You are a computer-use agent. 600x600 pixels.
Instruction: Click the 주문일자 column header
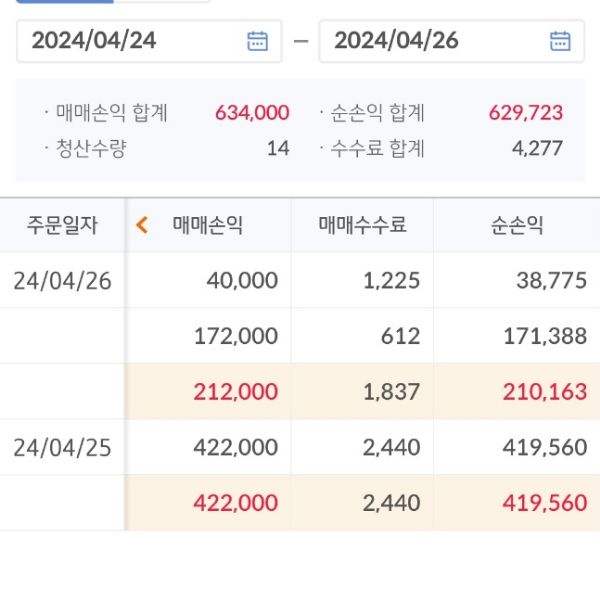tap(62, 225)
